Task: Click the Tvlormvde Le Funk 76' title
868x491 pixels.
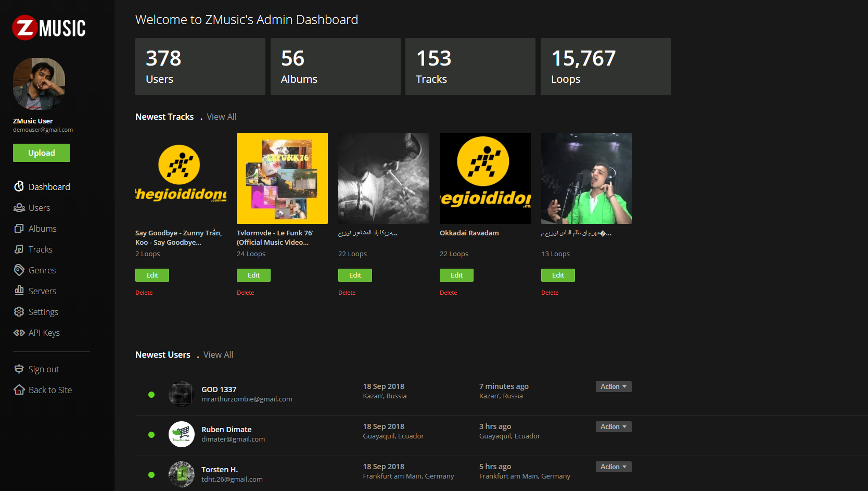Action: coord(275,237)
